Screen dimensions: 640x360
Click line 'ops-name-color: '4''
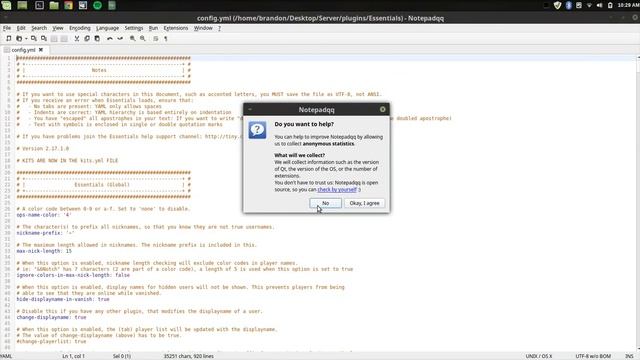tap(44, 215)
